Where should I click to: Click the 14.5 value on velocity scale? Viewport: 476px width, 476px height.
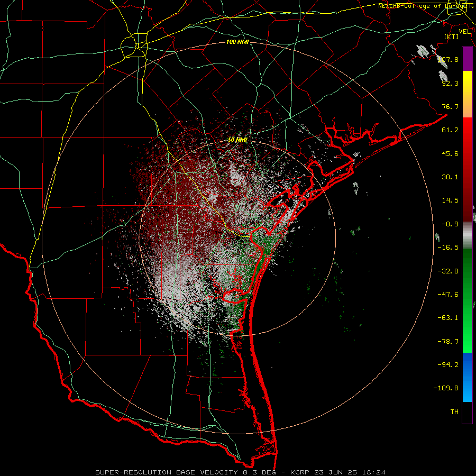pyautogui.click(x=450, y=200)
